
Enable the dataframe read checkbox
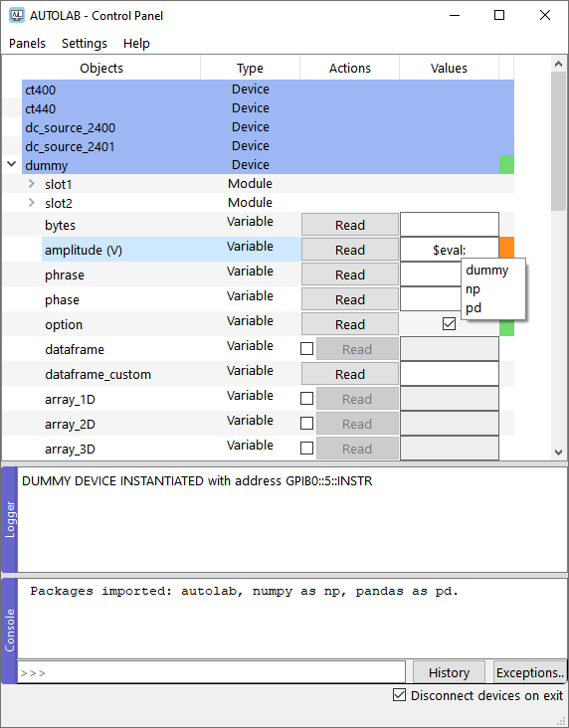306,349
